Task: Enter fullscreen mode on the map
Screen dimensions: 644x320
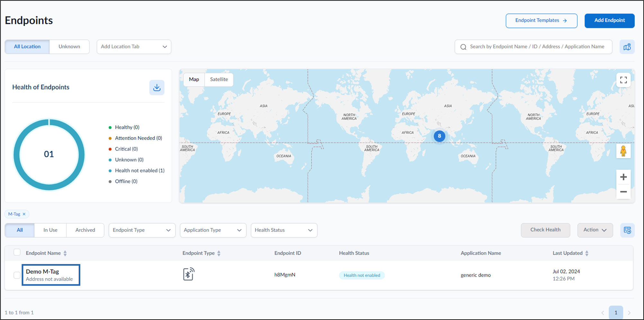Action: click(x=623, y=80)
